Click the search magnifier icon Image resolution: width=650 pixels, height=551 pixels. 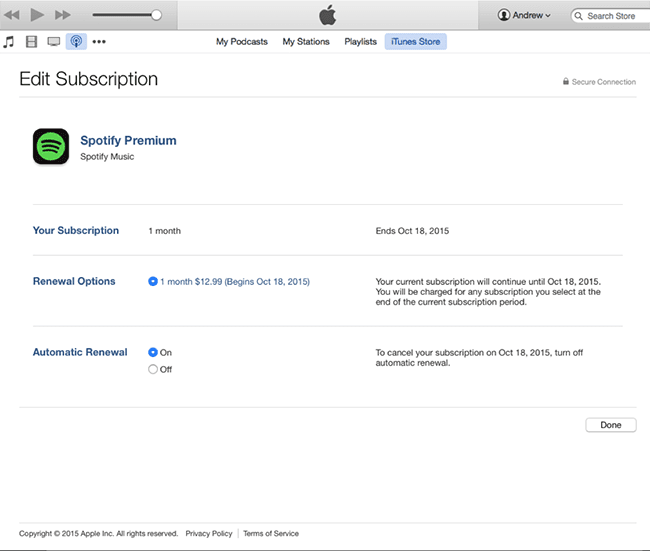[x=579, y=16]
